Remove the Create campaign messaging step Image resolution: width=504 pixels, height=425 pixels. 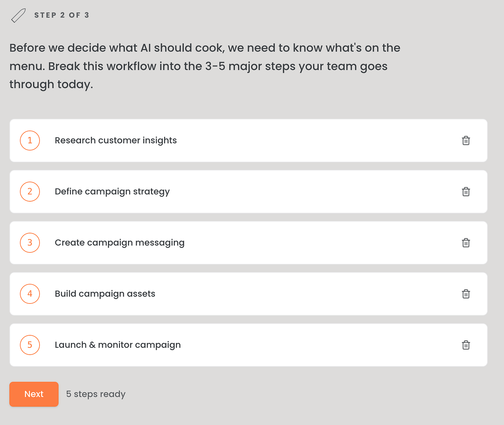[x=466, y=243]
